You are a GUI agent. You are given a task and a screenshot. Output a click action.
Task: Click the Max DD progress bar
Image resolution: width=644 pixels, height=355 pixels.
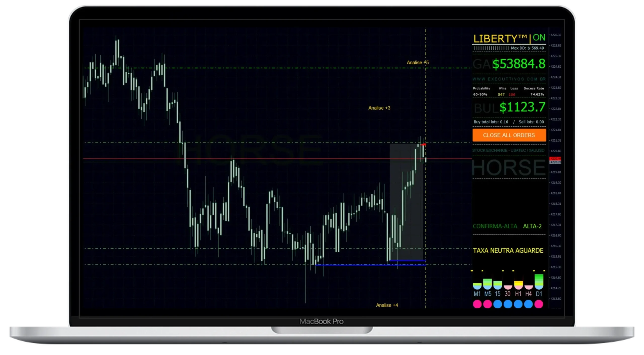point(491,48)
